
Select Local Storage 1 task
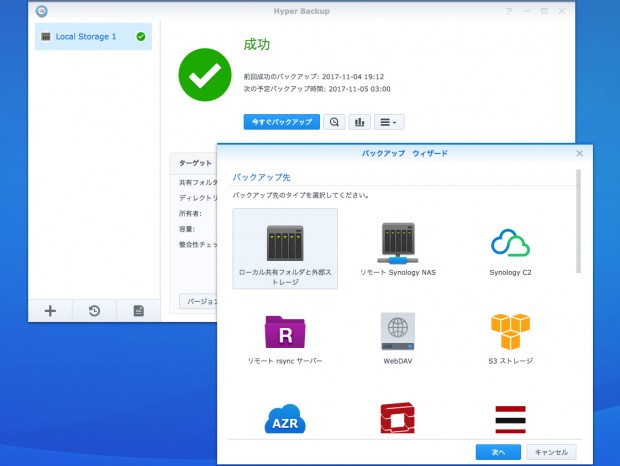93,36
